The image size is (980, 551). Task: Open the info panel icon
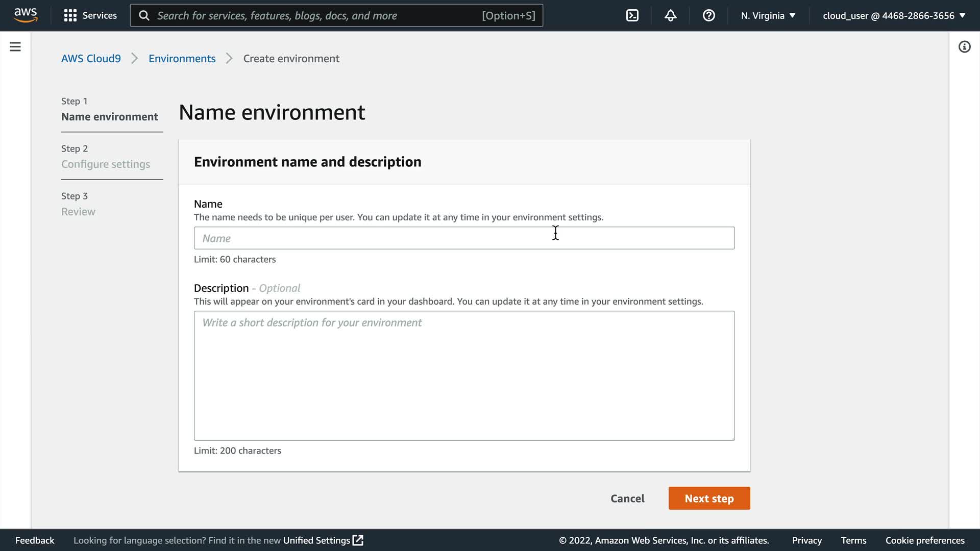click(964, 47)
